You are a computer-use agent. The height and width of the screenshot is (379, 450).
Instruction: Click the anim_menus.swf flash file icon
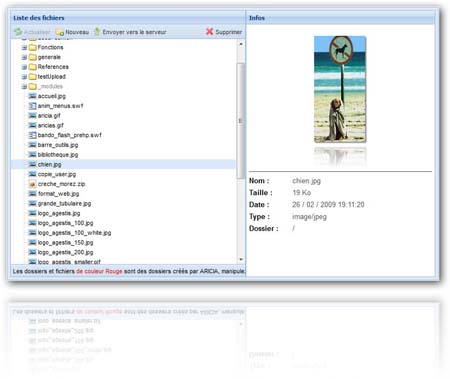click(x=32, y=106)
